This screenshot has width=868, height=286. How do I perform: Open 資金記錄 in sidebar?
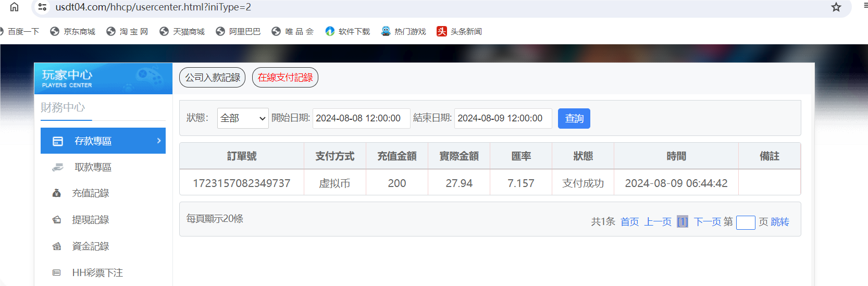(91, 246)
